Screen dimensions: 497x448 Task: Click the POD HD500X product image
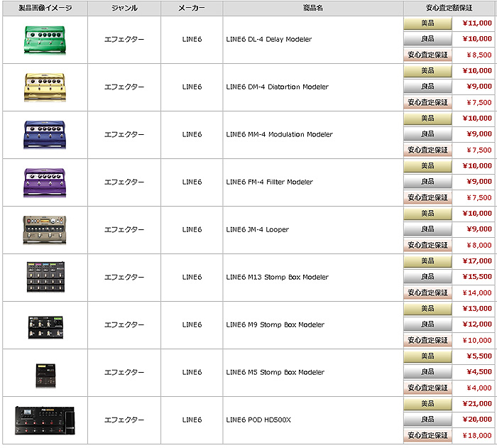45,421
